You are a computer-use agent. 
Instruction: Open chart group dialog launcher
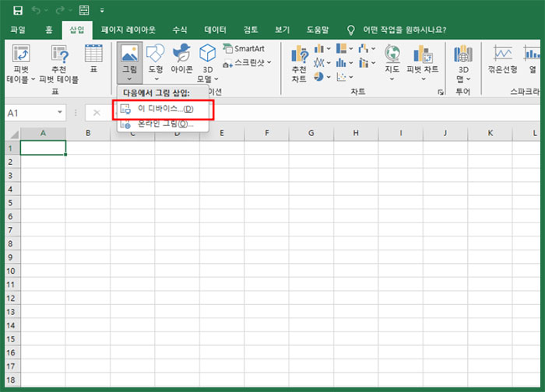point(441,92)
